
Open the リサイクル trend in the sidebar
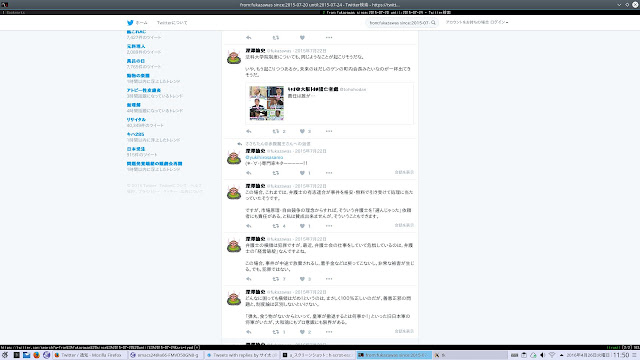click(136, 120)
